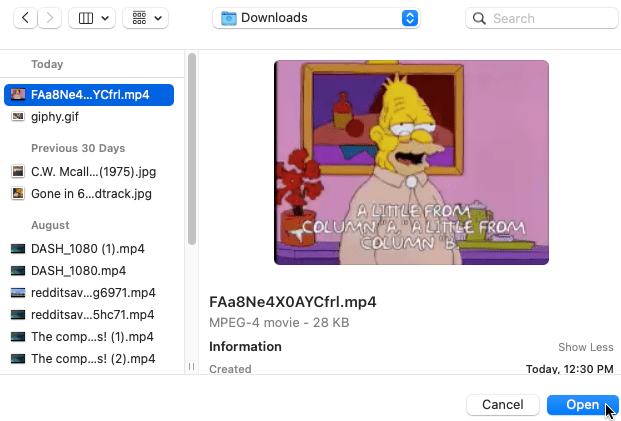Viewport: 621px width, 421px height.
Task: Select DASH_1080.mp4 file
Action: (x=89, y=271)
